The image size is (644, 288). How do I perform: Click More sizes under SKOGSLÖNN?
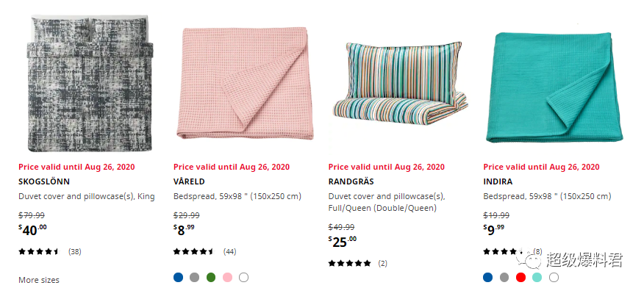(x=39, y=280)
